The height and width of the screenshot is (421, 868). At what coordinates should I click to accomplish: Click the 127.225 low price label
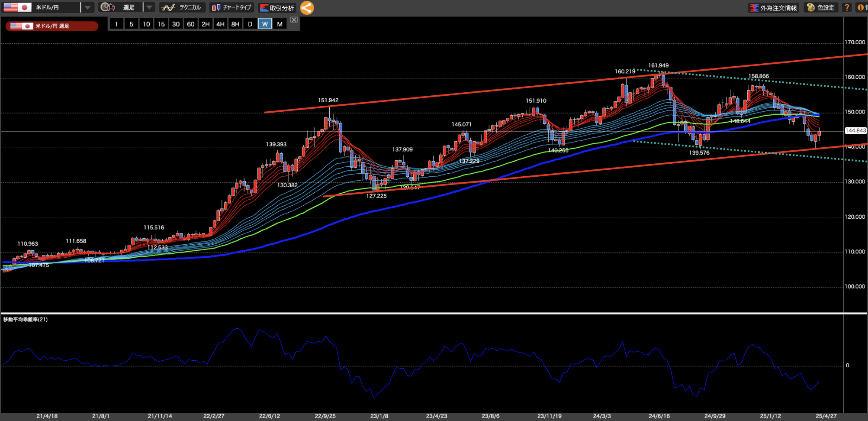[x=376, y=196]
